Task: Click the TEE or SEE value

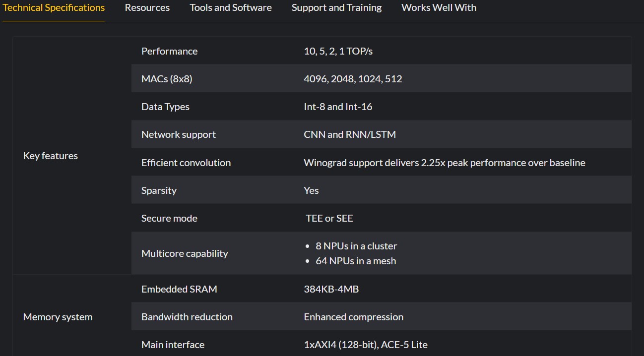Action: click(329, 218)
